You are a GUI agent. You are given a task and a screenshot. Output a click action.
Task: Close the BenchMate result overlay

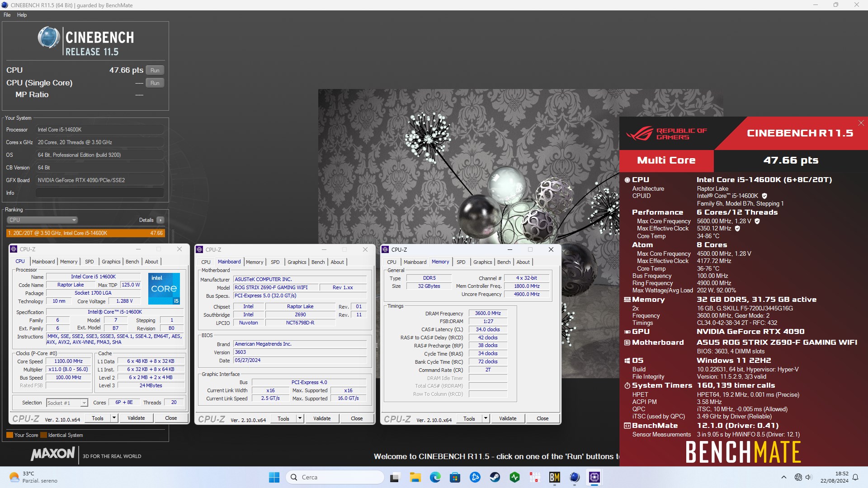click(x=861, y=123)
